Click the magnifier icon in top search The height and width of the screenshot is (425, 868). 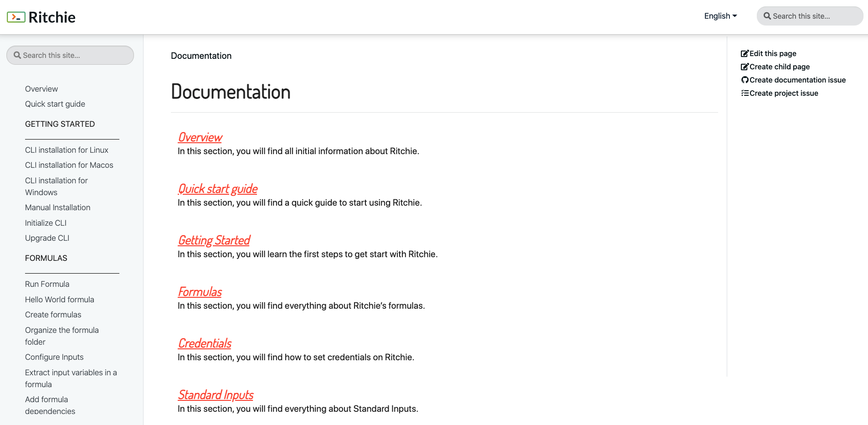pyautogui.click(x=767, y=16)
